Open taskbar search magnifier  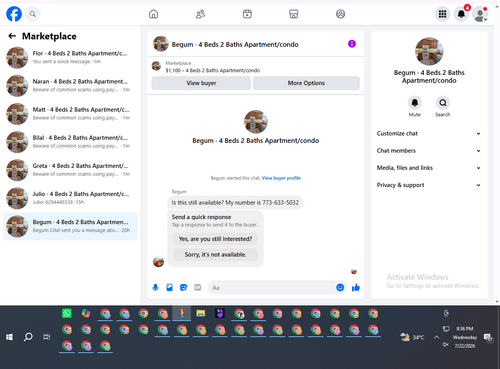pyautogui.click(x=28, y=337)
